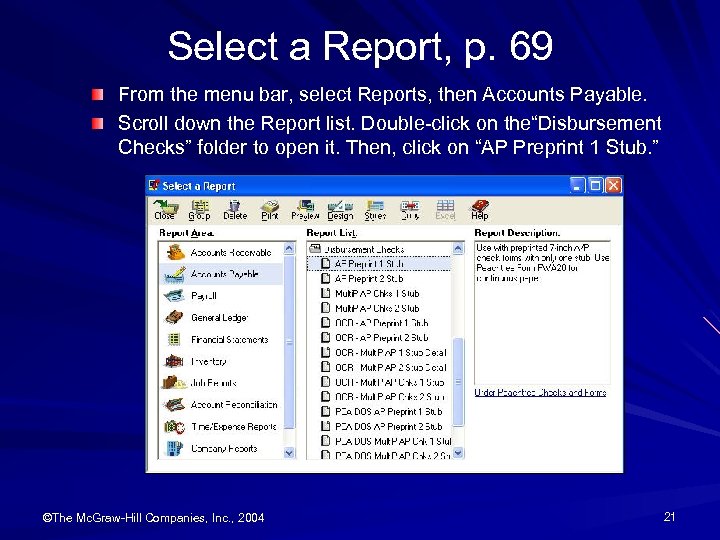Select the Job Reports area icon

click(x=174, y=382)
